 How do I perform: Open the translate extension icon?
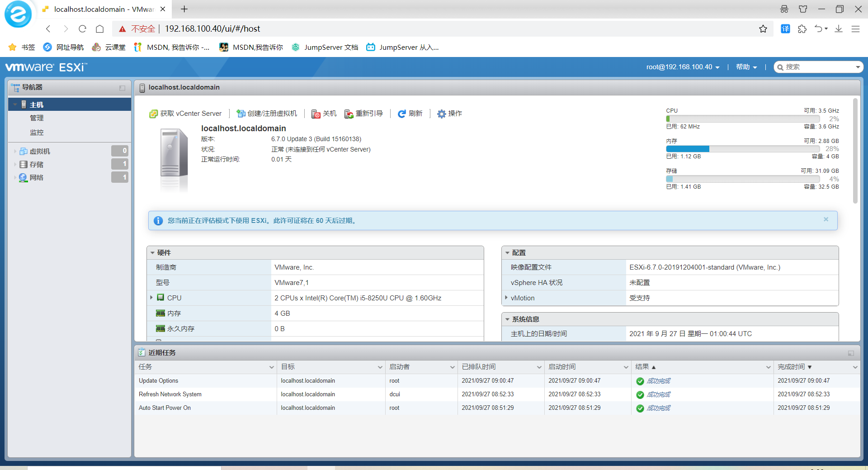tap(786, 29)
